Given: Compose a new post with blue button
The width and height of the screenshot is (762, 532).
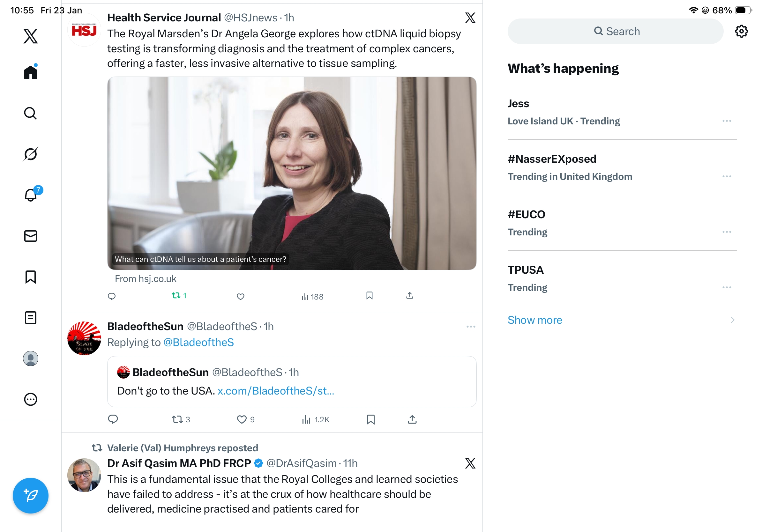Looking at the screenshot, I should click(31, 495).
